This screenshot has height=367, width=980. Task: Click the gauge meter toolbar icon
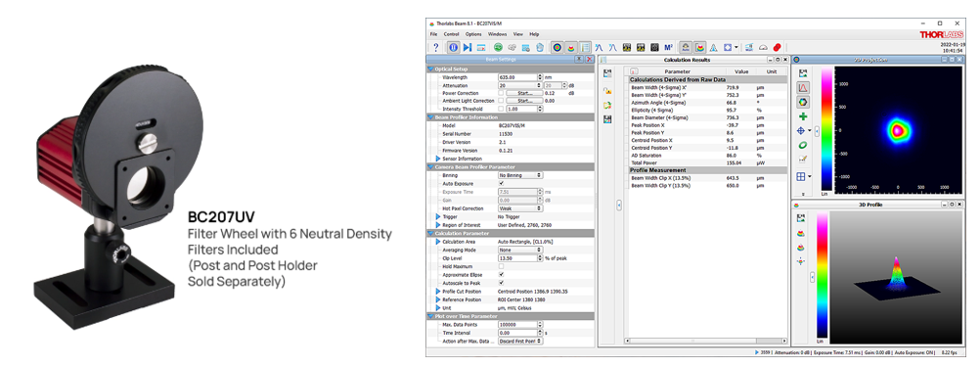[x=763, y=48]
